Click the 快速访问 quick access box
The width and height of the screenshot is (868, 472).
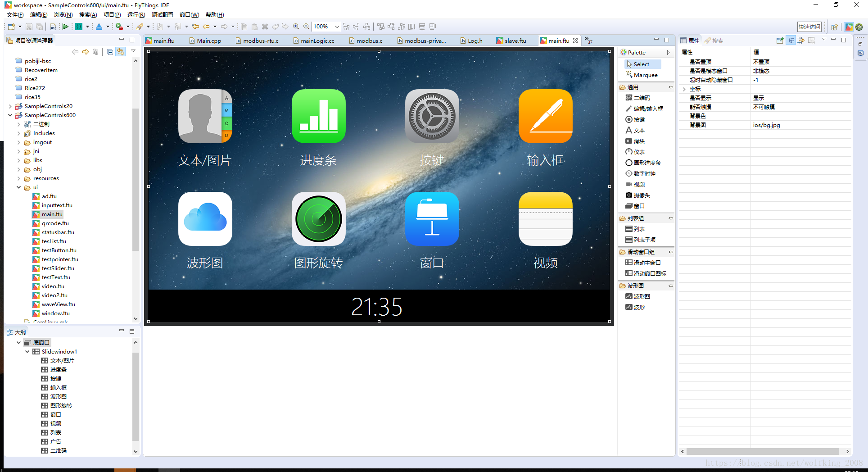coord(809,27)
